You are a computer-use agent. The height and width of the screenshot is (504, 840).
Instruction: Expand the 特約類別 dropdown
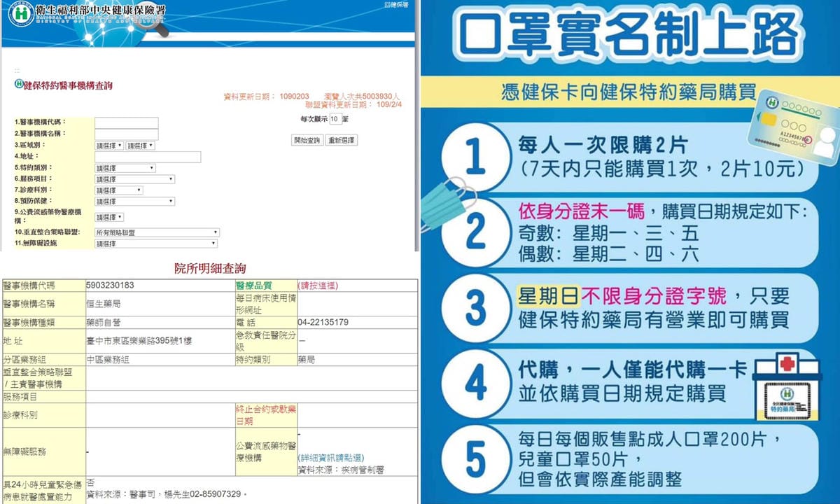(125, 168)
